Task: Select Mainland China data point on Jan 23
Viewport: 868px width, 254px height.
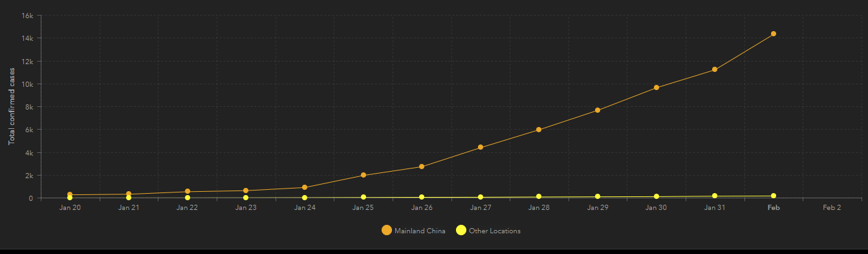Action: [246, 190]
